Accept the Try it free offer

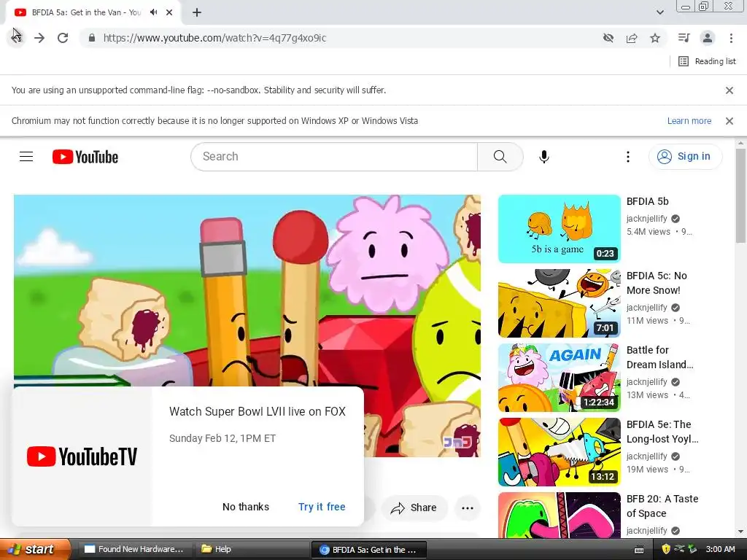[322, 507]
